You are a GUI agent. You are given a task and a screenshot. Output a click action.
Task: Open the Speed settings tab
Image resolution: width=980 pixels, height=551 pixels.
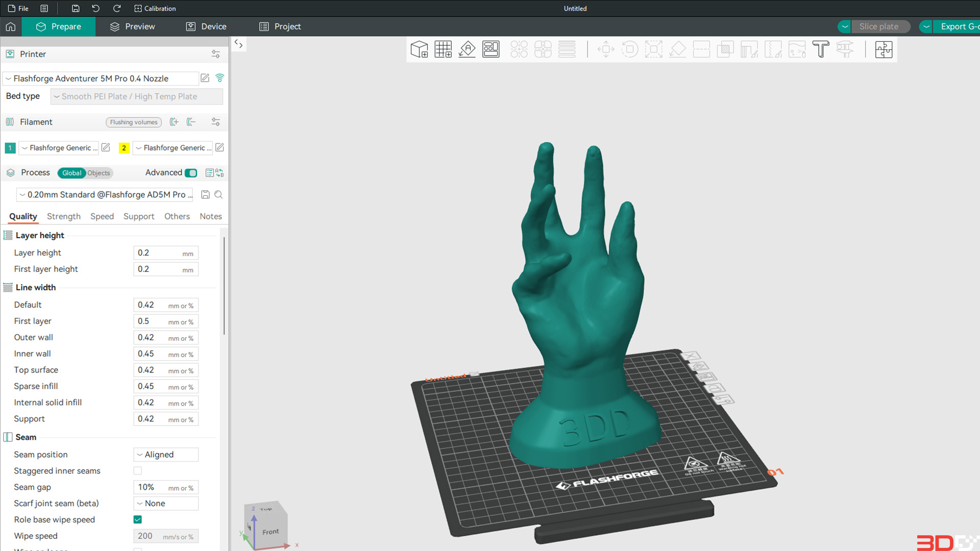click(x=102, y=216)
